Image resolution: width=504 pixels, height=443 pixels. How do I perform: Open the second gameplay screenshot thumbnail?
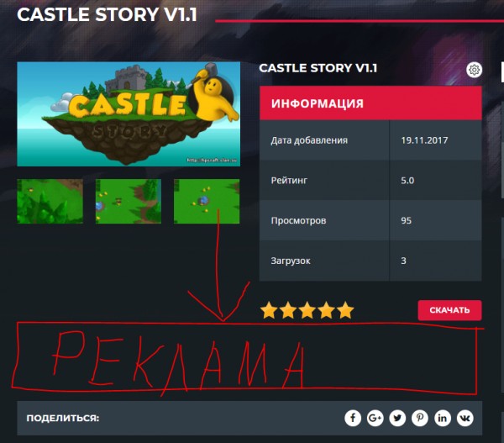coord(129,202)
